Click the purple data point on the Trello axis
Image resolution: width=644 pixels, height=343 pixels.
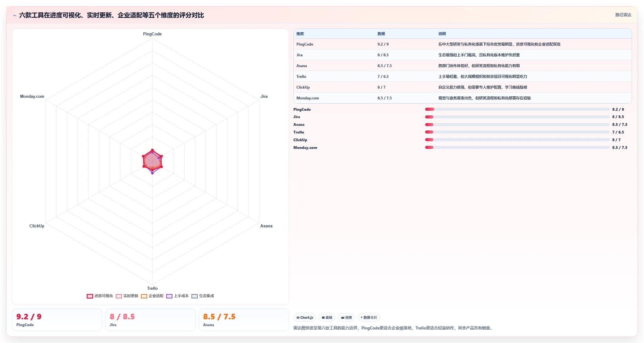(152, 173)
